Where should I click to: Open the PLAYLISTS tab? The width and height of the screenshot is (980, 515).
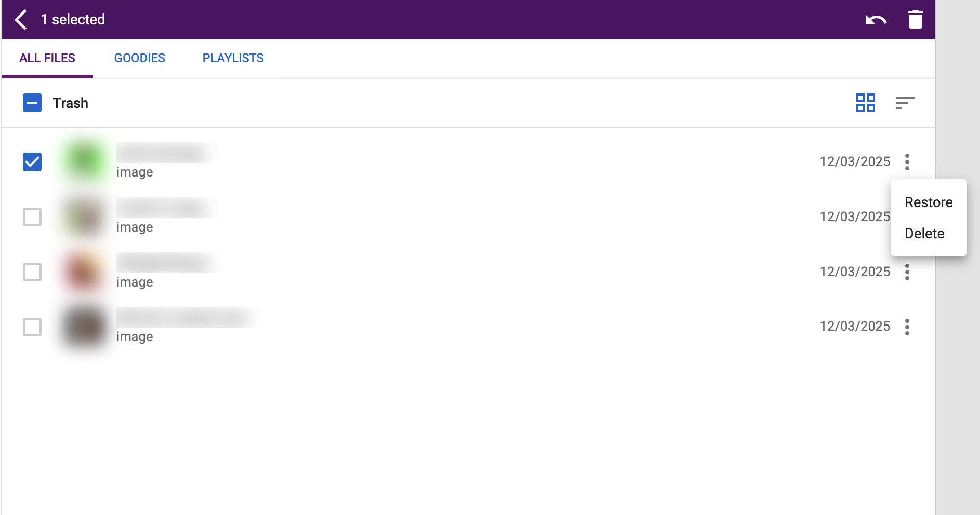coord(233,58)
